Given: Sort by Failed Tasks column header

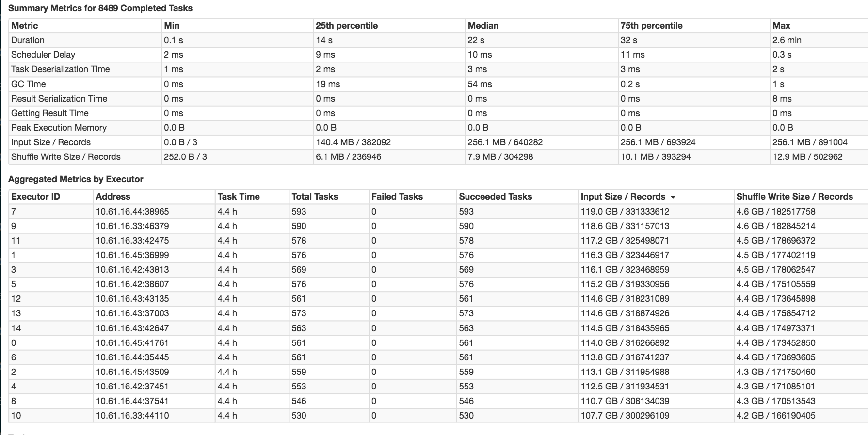Looking at the screenshot, I should [397, 197].
